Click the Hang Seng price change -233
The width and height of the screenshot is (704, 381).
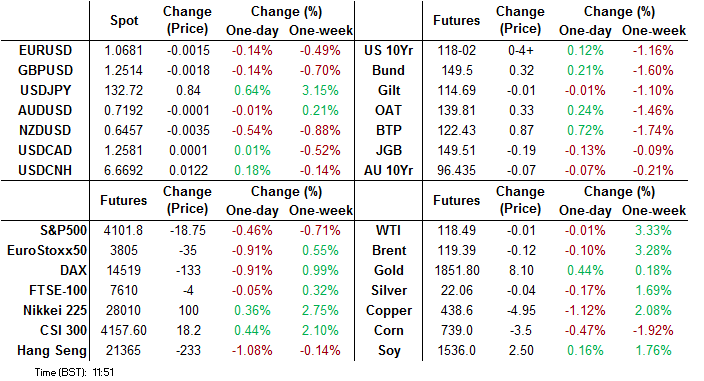pyautogui.click(x=188, y=350)
